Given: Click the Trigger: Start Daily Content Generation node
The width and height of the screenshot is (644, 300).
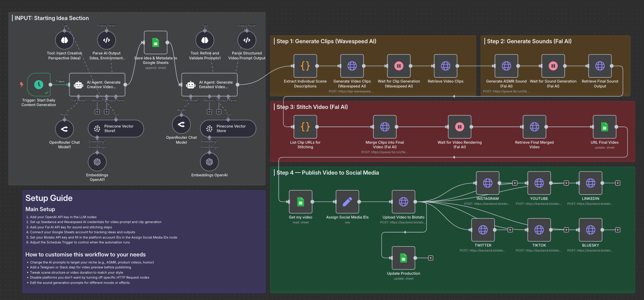Looking at the screenshot, I should click(x=39, y=85).
